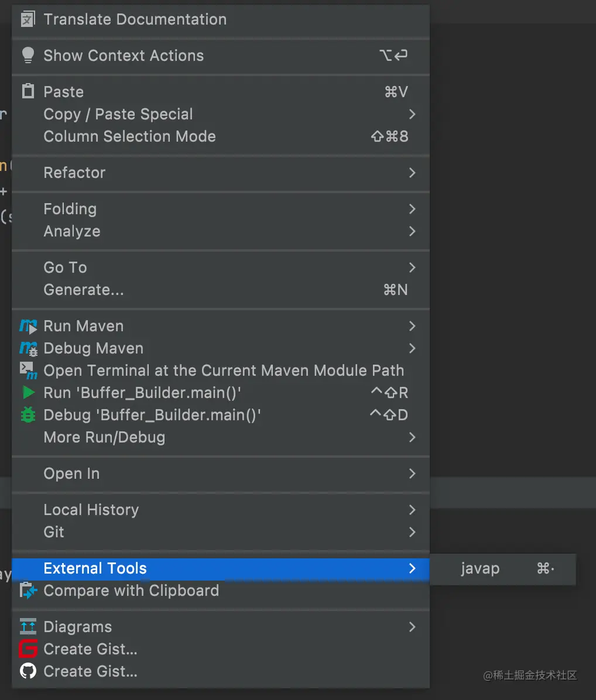Click the Paste clipboard icon

point(28,91)
